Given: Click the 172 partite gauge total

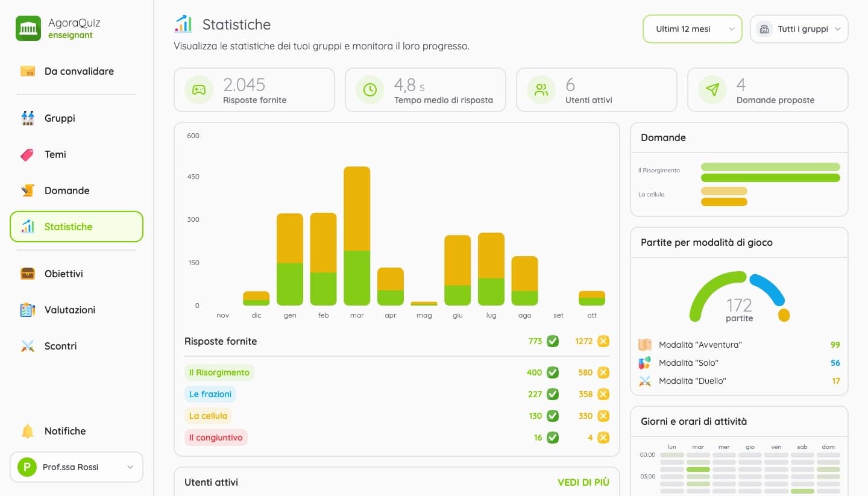Looking at the screenshot, I should click(x=739, y=305).
